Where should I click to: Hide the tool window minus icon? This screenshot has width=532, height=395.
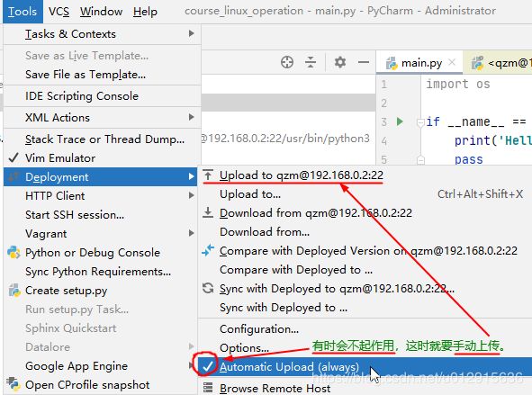tap(364, 62)
